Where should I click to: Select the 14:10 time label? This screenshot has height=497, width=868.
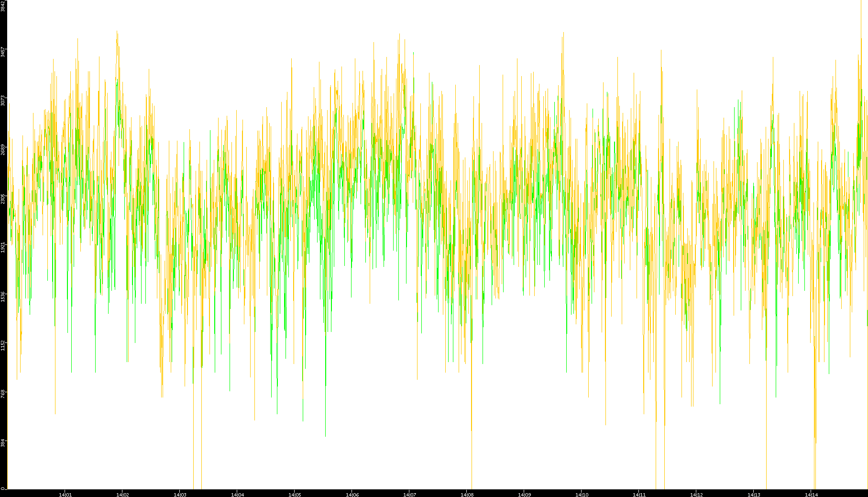click(x=582, y=495)
